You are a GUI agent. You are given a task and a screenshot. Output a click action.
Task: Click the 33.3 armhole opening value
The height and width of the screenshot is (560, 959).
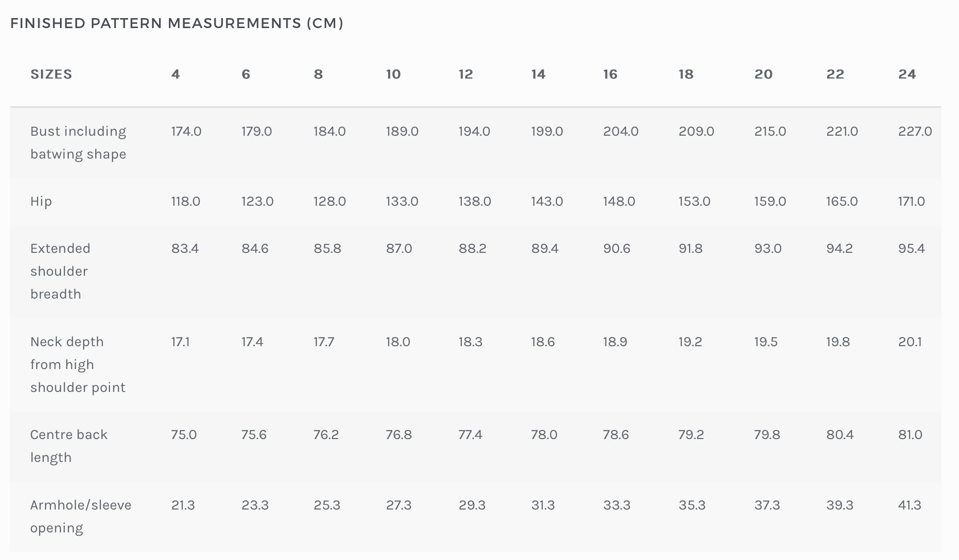617,505
